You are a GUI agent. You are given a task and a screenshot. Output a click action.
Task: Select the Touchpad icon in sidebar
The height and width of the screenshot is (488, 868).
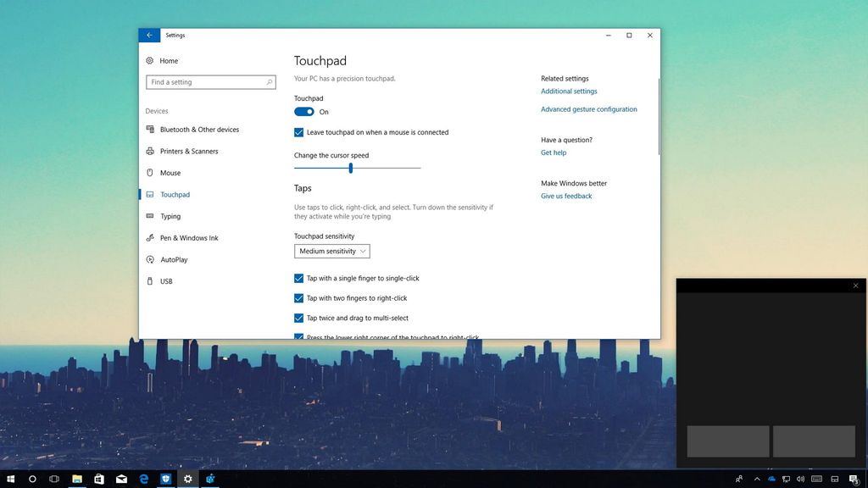point(149,194)
